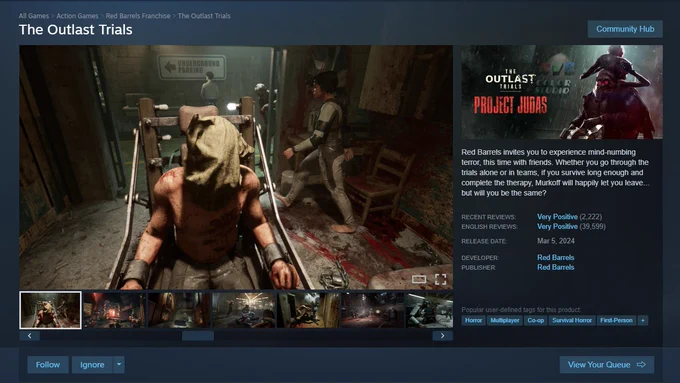Open recent reviews Very Positive link

click(x=557, y=216)
